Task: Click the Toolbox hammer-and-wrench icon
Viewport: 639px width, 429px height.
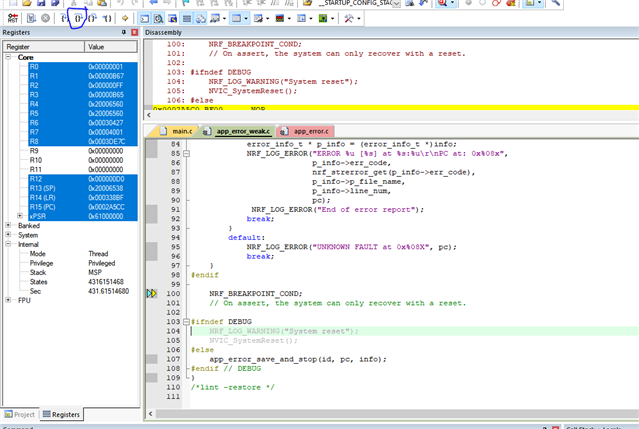Action: tap(349, 18)
